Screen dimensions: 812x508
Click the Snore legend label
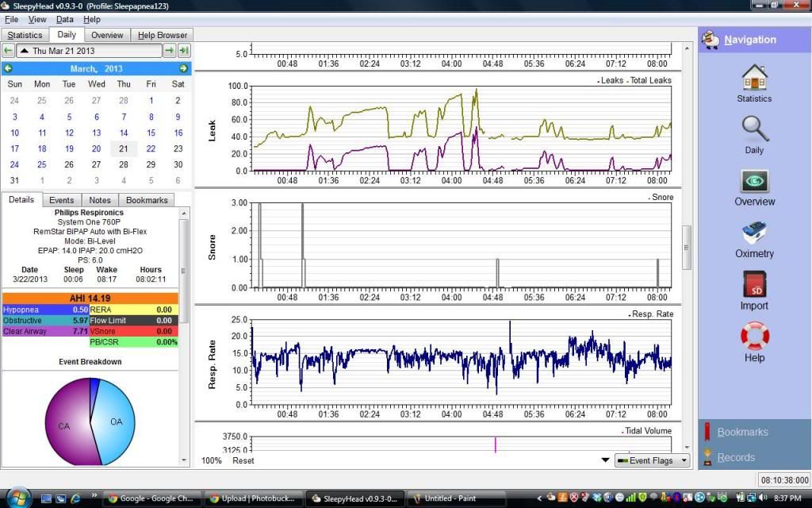tap(661, 197)
